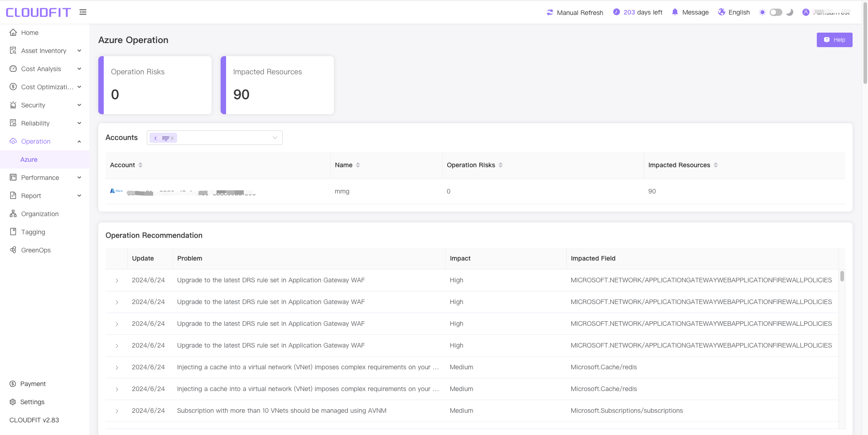Click the days left clock icon
868x435 pixels.
(x=617, y=12)
